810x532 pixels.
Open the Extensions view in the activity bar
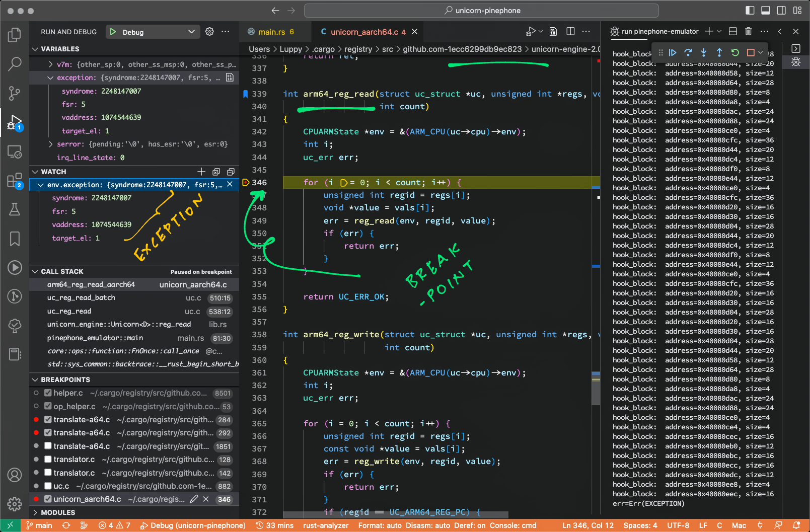tap(14, 180)
